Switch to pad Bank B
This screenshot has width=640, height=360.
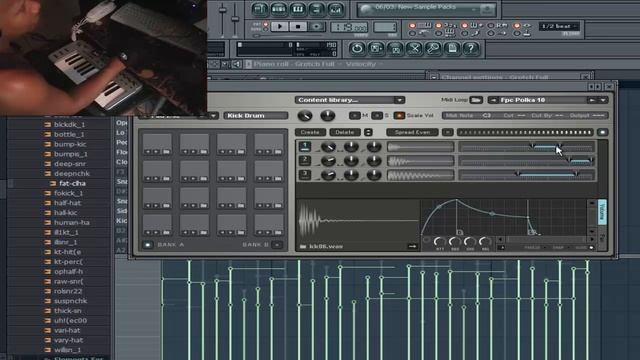[277, 245]
